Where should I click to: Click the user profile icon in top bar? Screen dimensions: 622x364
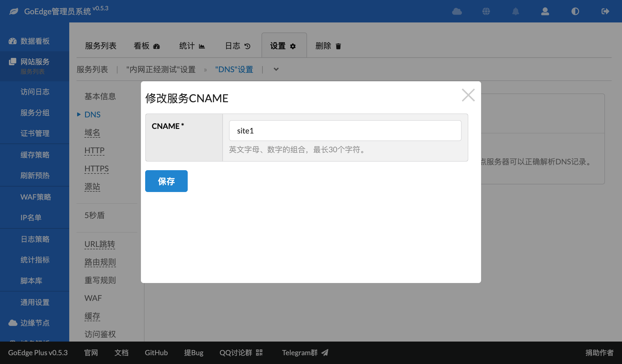545,12
